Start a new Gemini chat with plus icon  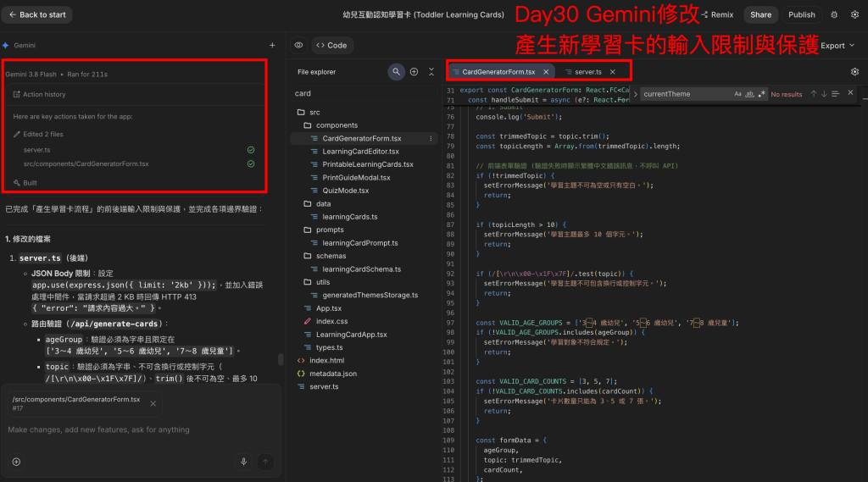tap(272, 46)
